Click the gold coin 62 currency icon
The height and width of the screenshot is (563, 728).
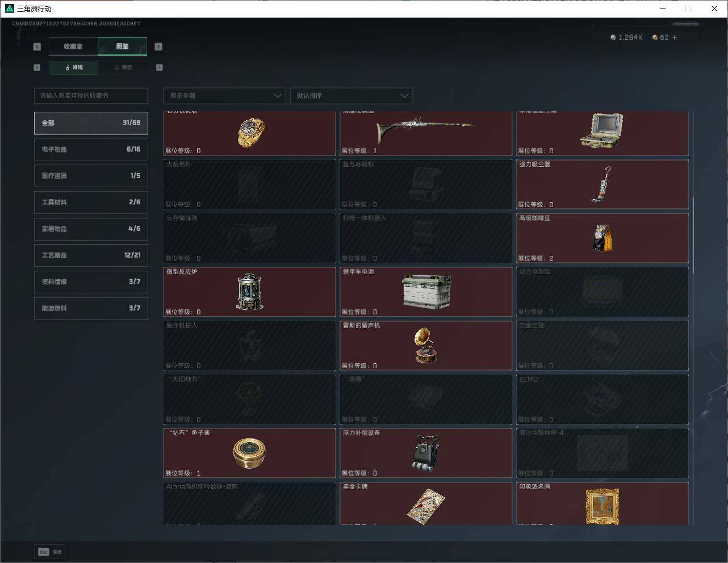655,37
